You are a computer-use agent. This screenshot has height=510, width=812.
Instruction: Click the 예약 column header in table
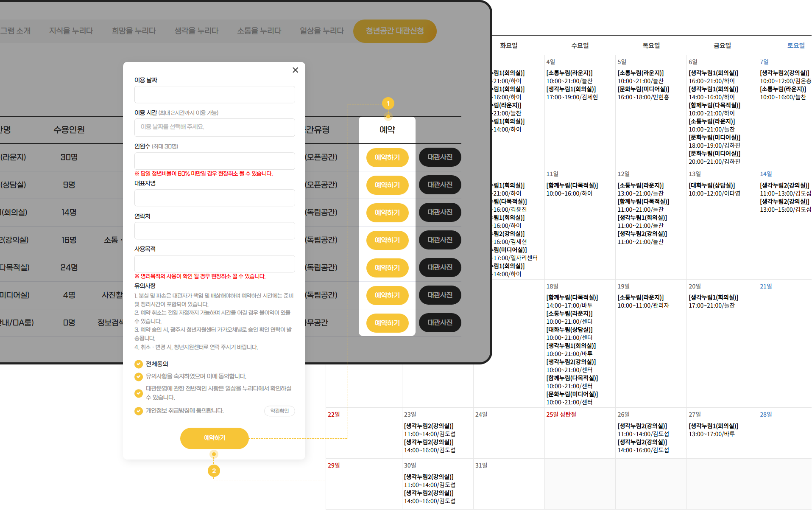tap(387, 130)
